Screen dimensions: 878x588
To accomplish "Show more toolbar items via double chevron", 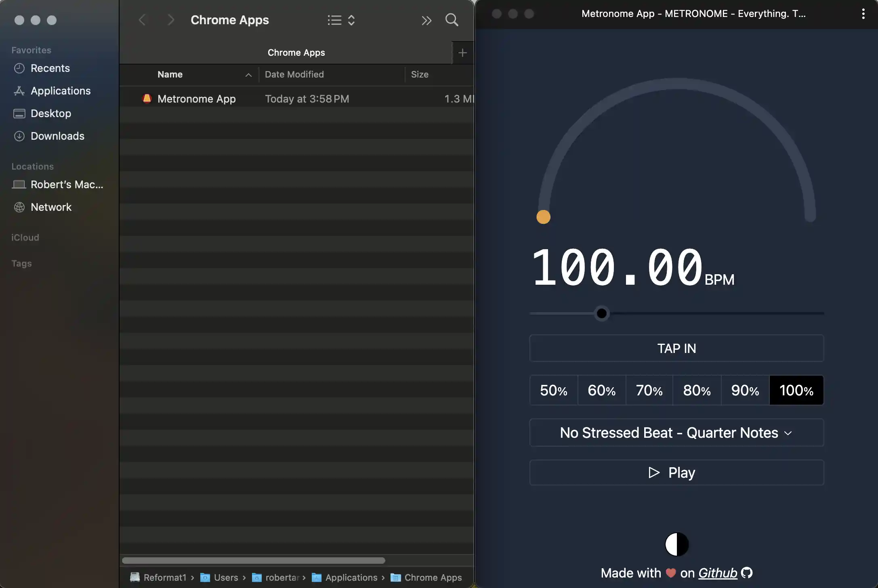I will coord(426,20).
